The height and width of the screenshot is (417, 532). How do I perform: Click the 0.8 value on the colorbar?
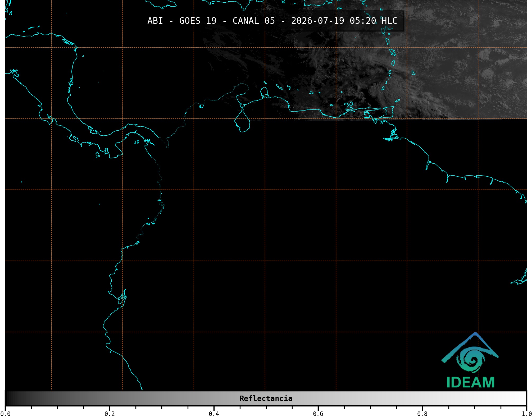pyautogui.click(x=422, y=414)
